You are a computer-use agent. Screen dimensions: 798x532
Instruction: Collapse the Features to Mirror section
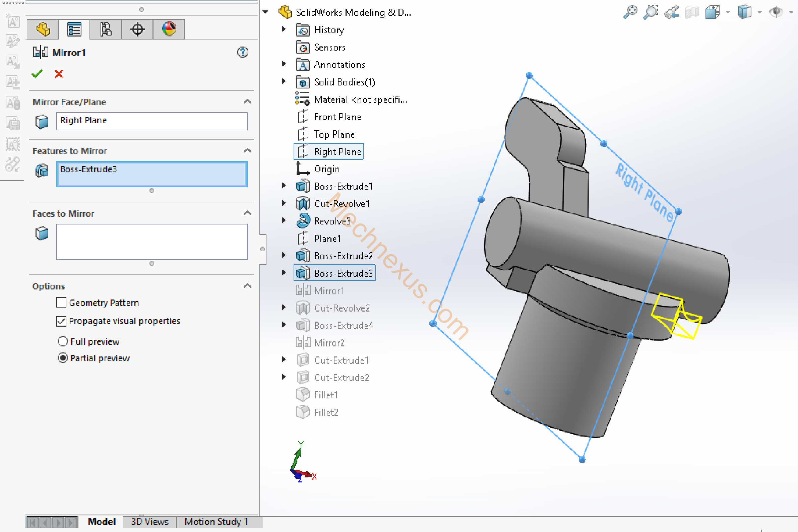[247, 150]
